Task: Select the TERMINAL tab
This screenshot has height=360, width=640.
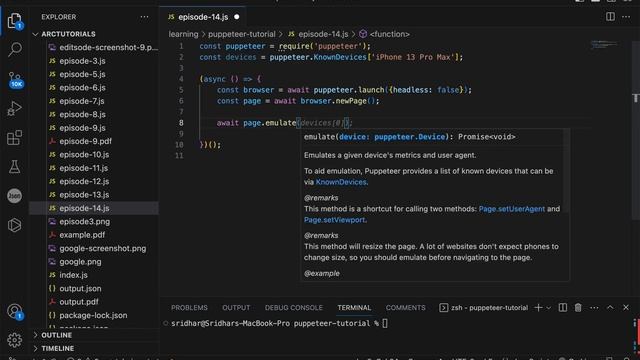Action: [354, 308]
